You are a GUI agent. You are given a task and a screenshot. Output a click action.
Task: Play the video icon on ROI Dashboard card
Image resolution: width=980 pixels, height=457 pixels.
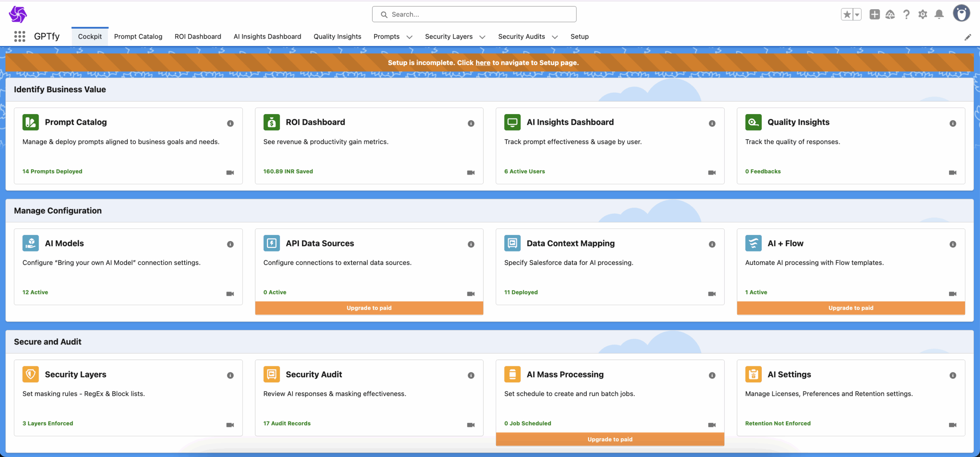[x=471, y=173]
